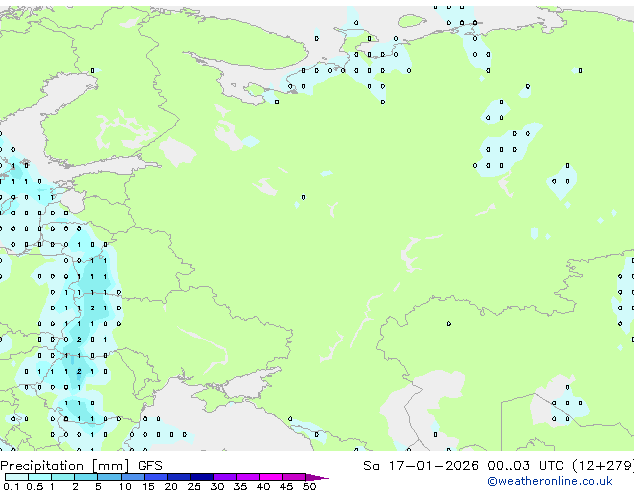The width and height of the screenshot is (634, 490).
Task: Click the '10' legend scale label
Action: coord(125,486)
